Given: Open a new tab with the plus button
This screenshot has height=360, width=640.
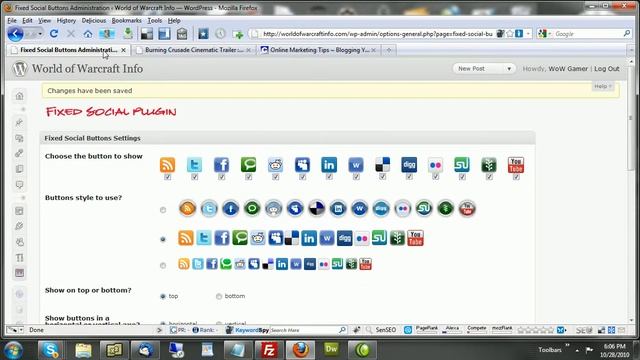Looking at the screenshot, I should [x=389, y=50].
